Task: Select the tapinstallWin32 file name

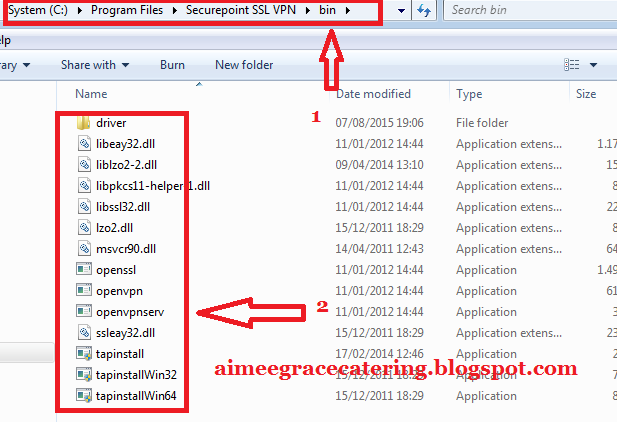Action: click(136, 374)
